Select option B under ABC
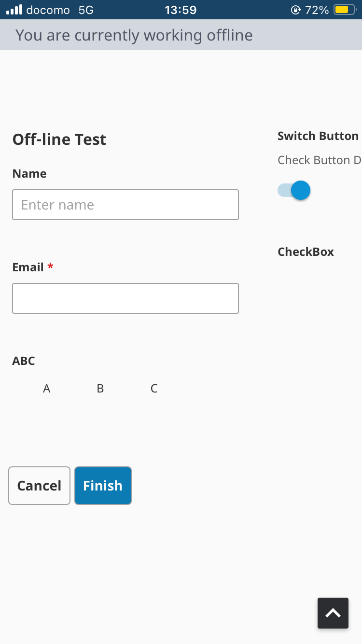Viewport: 362px width, 644px height. click(100, 389)
